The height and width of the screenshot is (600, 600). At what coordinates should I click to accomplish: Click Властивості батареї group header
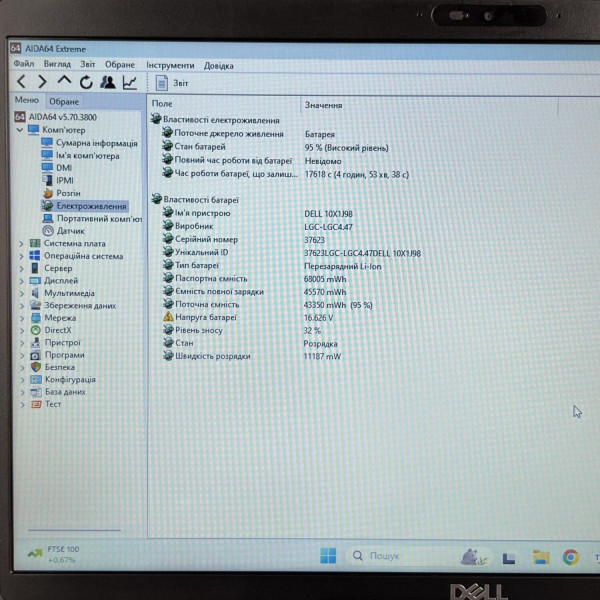point(196,199)
